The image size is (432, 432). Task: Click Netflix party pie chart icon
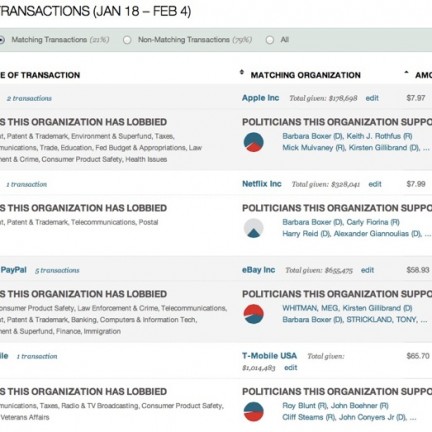click(254, 228)
